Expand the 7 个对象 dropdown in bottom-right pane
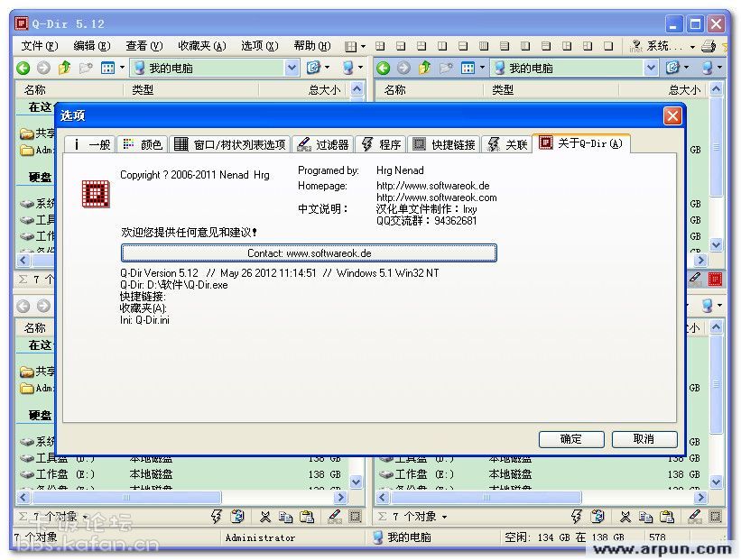Viewport: 741px width, 560px height. point(444,517)
